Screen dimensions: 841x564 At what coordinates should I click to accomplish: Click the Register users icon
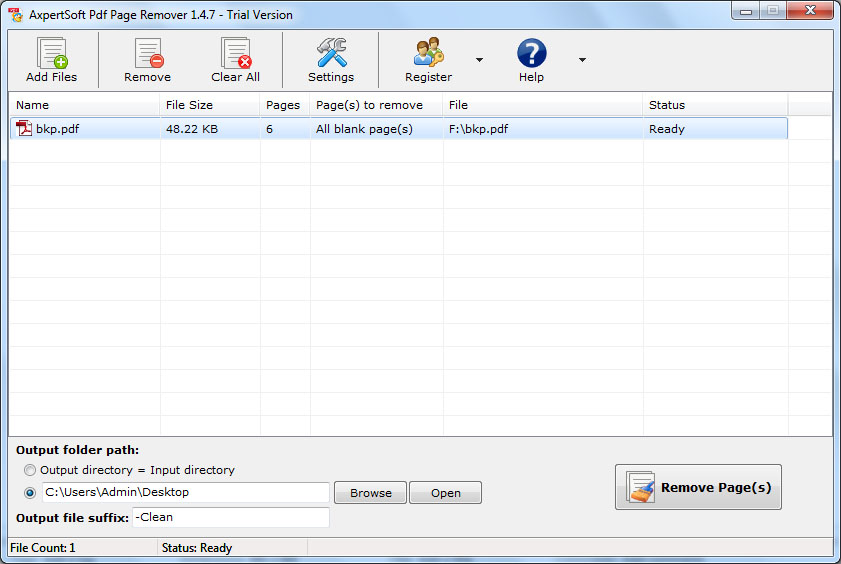coord(428,53)
